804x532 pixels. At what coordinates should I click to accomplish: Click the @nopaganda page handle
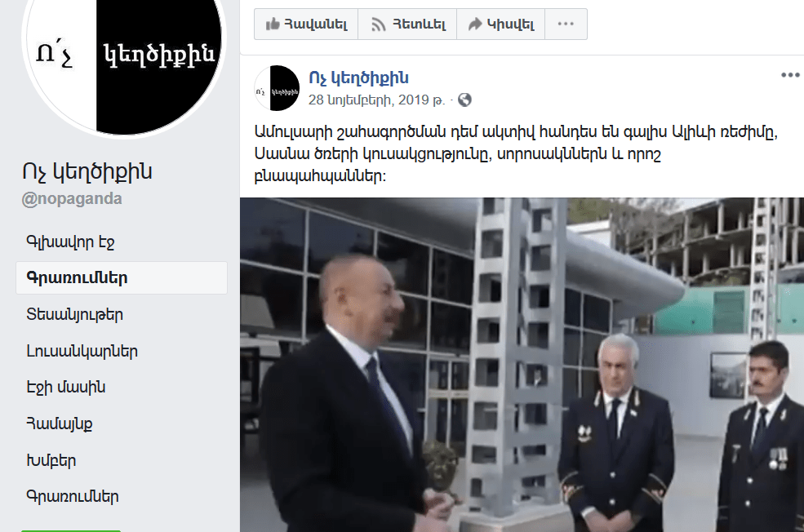coord(72,199)
